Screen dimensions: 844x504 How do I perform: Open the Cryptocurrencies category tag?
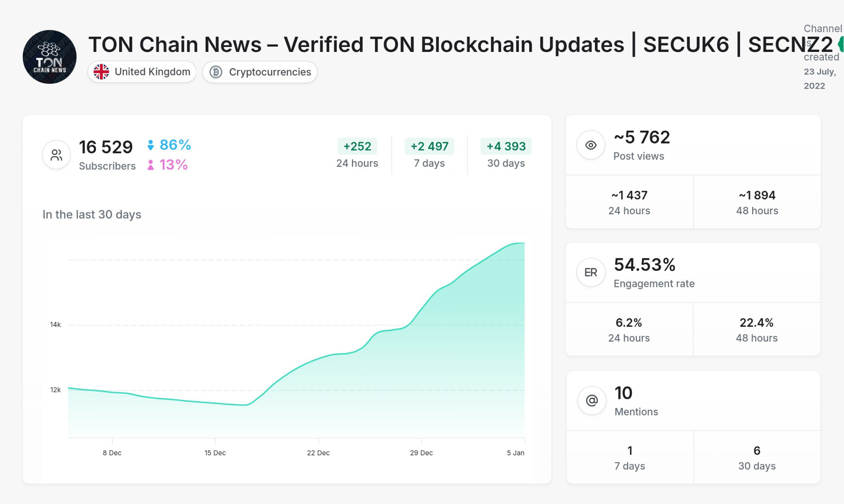coord(260,72)
